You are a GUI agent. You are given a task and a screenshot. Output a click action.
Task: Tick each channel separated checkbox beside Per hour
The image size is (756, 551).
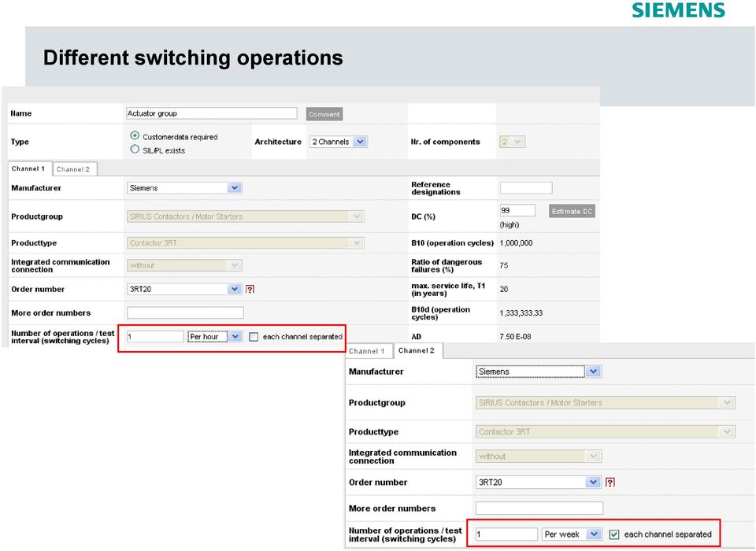254,337
